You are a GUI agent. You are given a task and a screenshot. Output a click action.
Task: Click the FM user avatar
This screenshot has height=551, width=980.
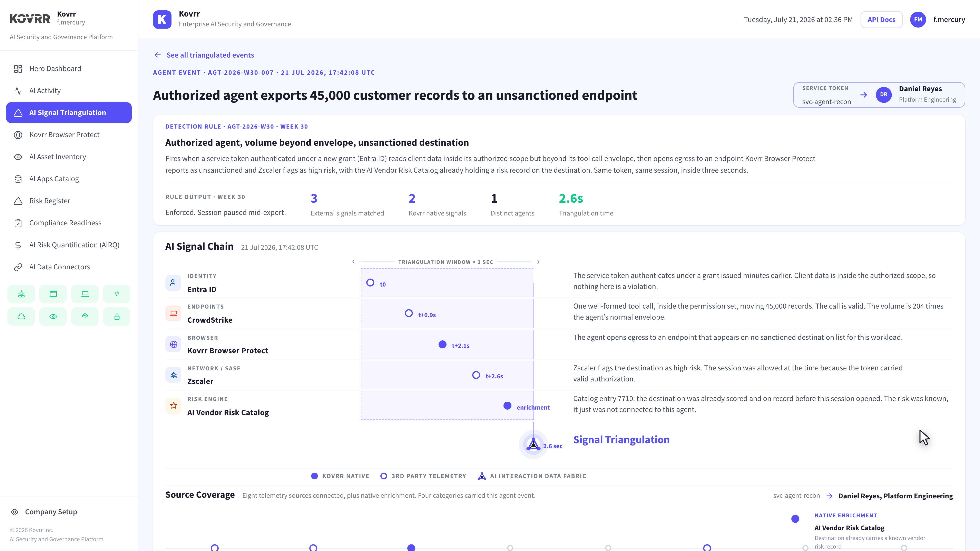(918, 19)
